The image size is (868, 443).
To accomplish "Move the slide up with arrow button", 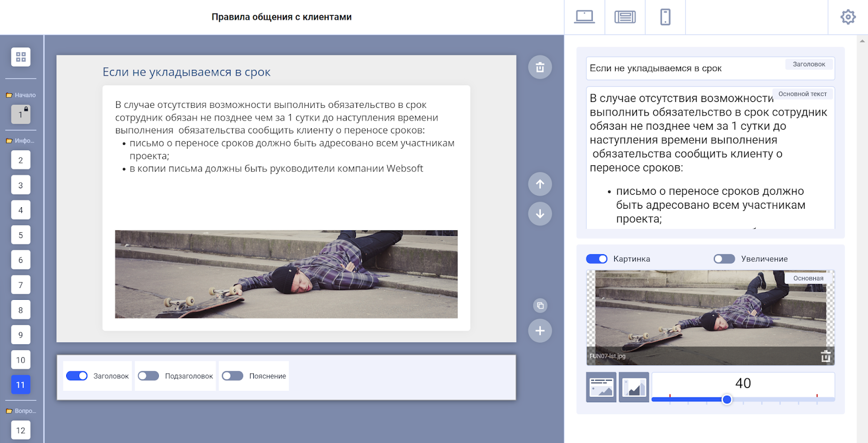I will (x=540, y=184).
